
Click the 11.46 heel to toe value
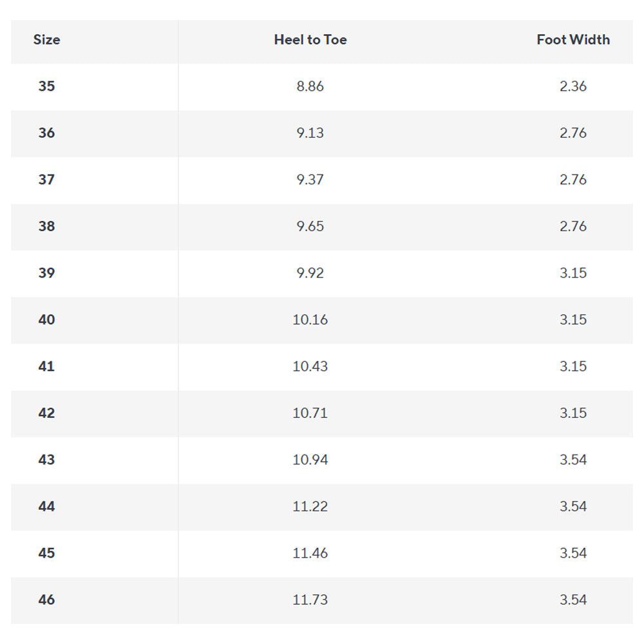pyautogui.click(x=310, y=553)
